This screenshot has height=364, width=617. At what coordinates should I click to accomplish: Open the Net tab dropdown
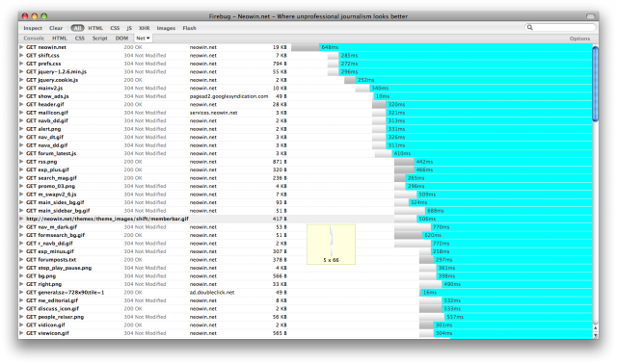143,39
